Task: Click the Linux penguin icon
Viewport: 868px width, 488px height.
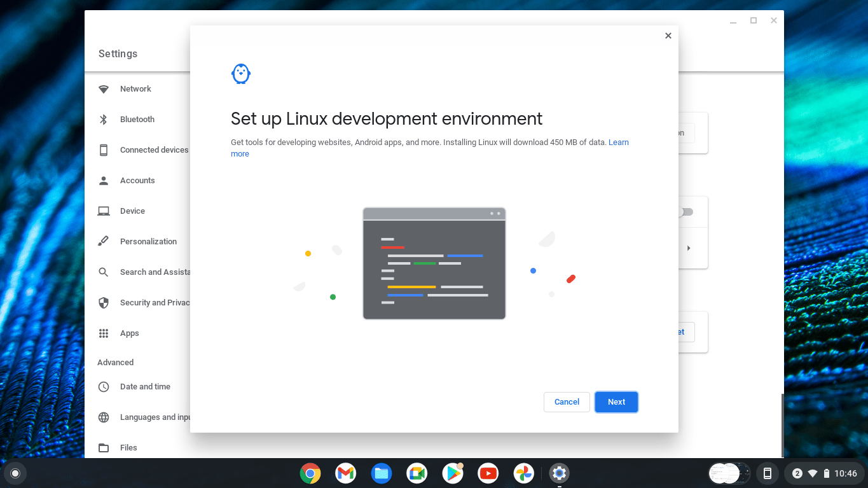Action: (x=241, y=74)
